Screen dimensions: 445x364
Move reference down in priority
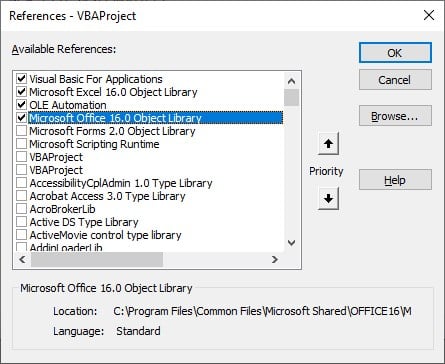click(328, 199)
